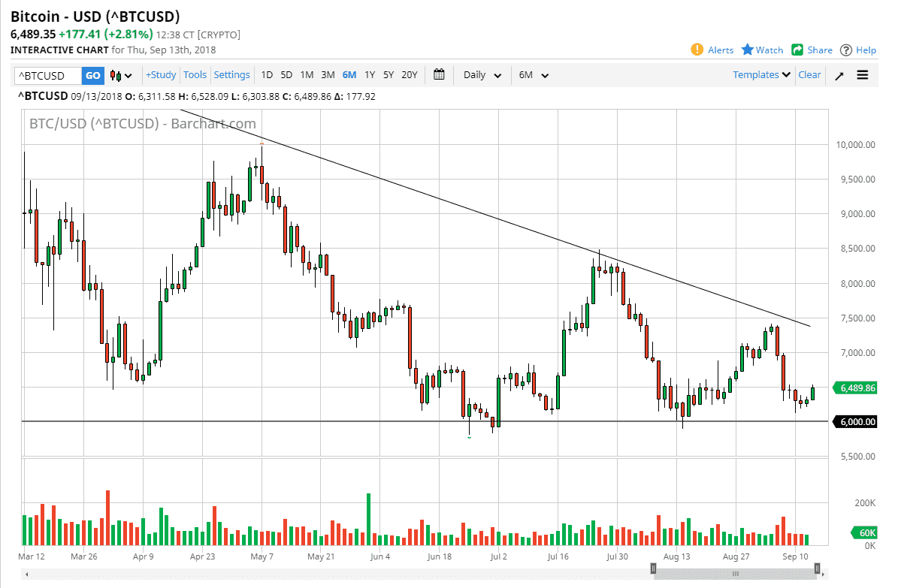Open the calendar date range picker

tap(439, 74)
